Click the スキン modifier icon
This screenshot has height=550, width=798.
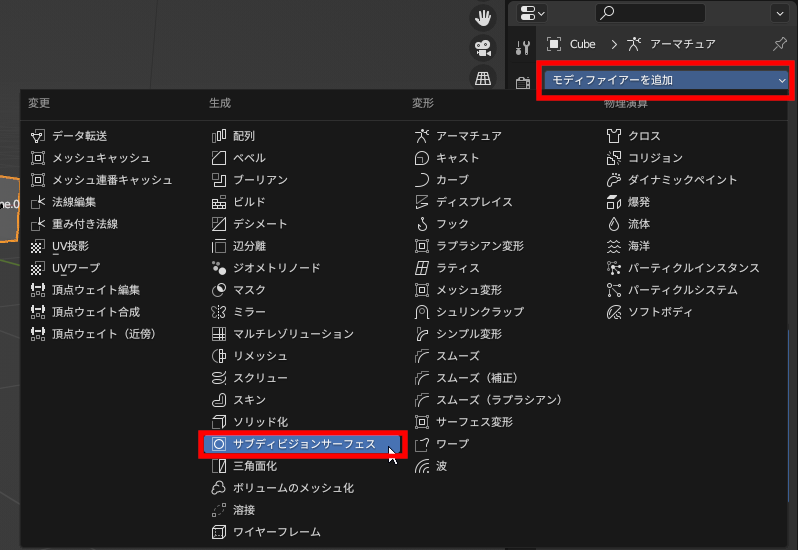219,400
